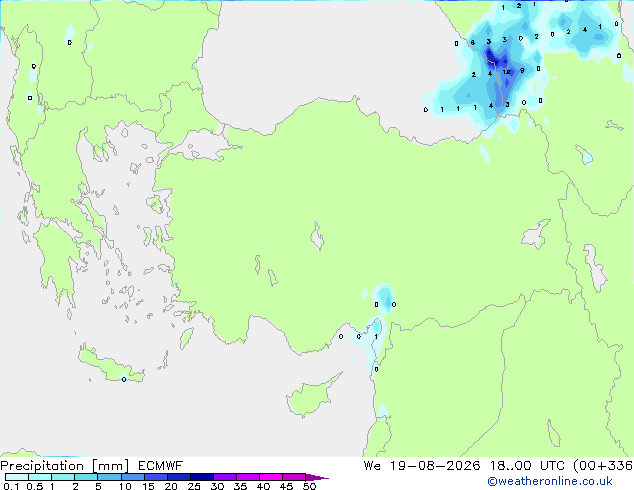This screenshot has width=634, height=490.
Task: Click the magenta swatch between 40 and 45
Action: tap(271, 477)
